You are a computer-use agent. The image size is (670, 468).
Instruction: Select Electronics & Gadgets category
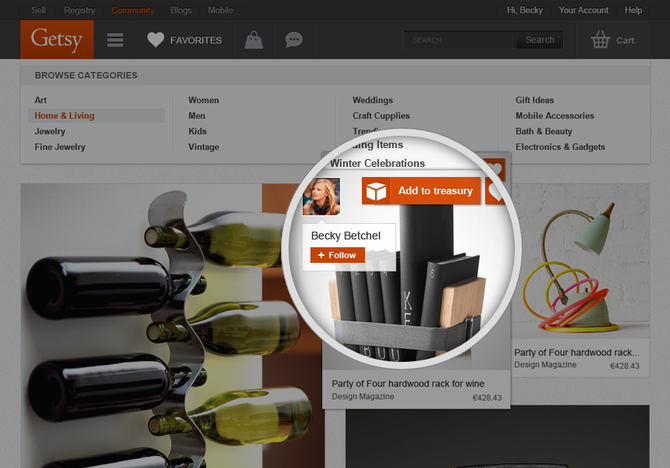coord(560,147)
